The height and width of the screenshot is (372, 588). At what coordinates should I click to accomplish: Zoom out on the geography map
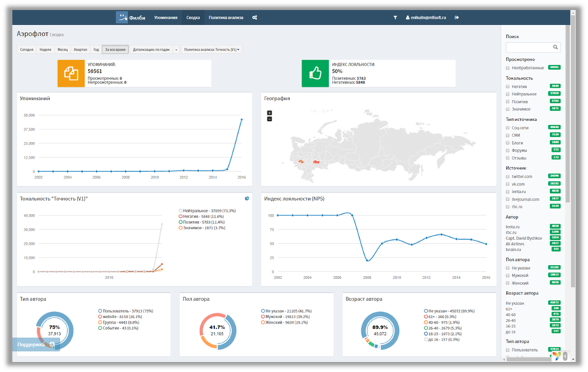point(269,119)
